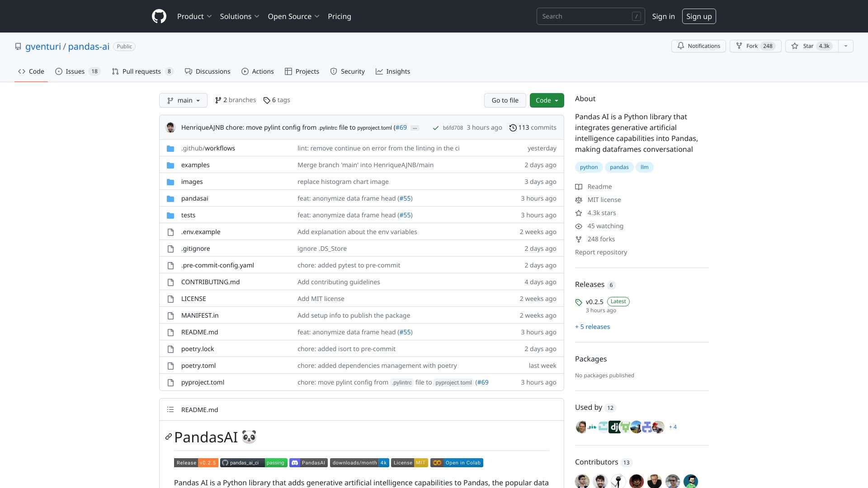Click the Go to file button
The height and width of the screenshot is (488, 868).
[505, 100]
